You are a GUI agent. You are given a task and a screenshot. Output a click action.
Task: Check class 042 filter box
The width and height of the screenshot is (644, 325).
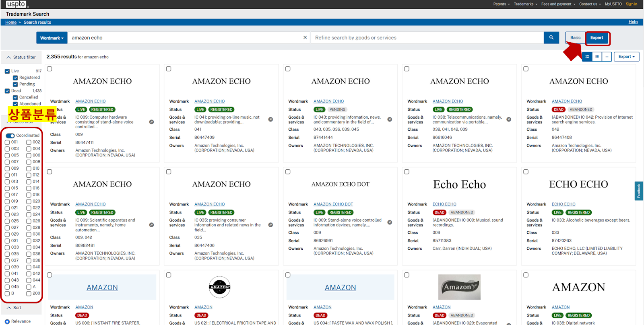pyautogui.click(x=29, y=274)
